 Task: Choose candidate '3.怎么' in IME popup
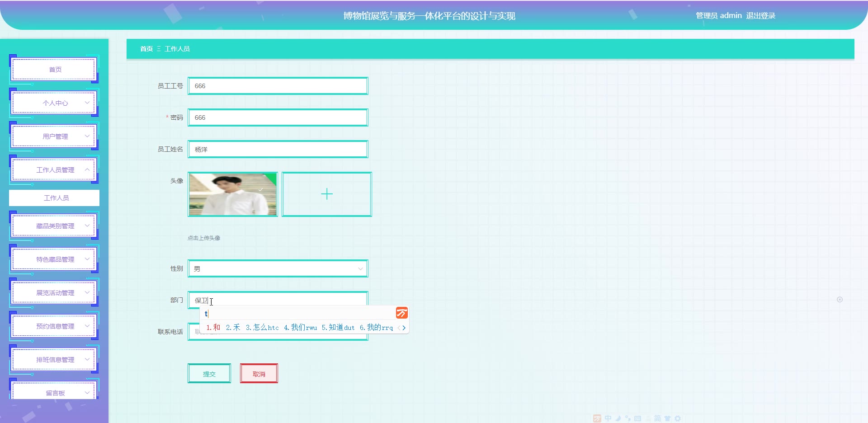click(262, 328)
